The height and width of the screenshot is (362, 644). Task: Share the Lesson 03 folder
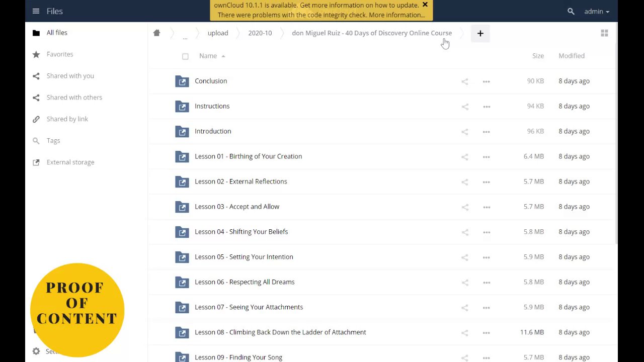tap(465, 207)
